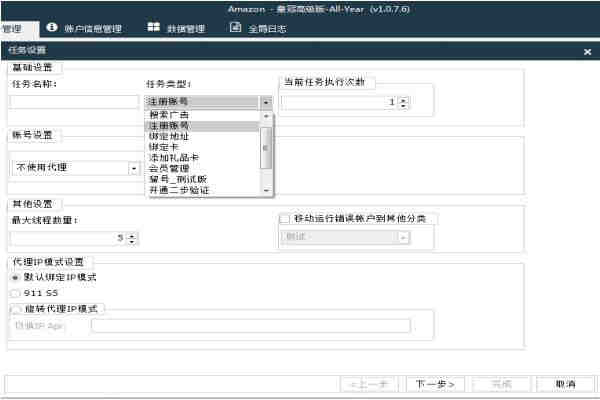Click the 上一步 back button
The height and width of the screenshot is (400, 600).
click(x=369, y=384)
